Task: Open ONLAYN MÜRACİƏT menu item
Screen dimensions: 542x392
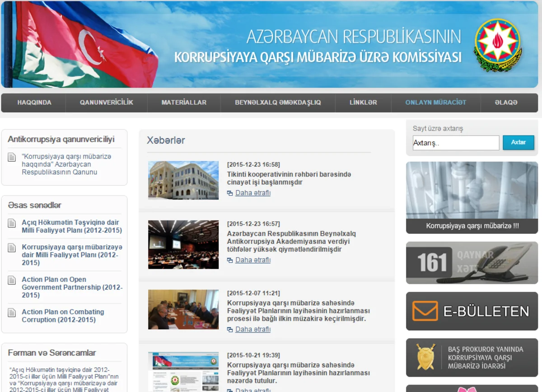Action: click(x=436, y=103)
